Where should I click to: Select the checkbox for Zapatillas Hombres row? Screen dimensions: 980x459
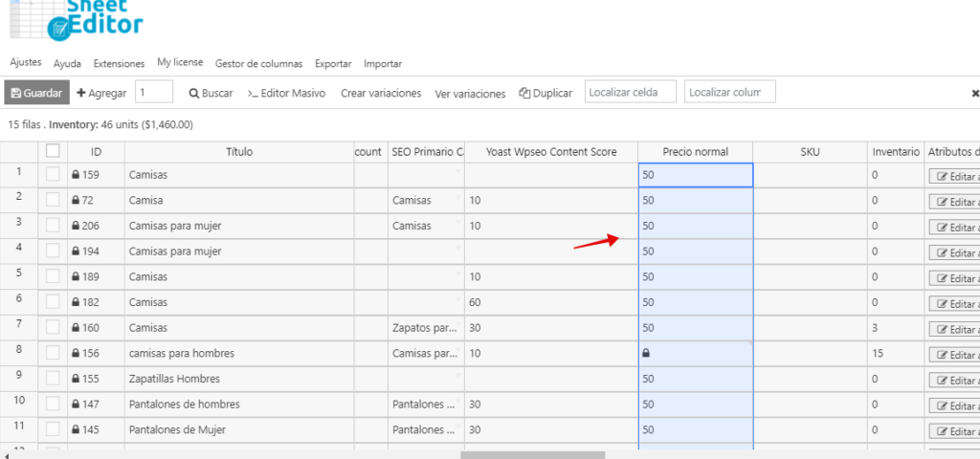pyautogui.click(x=54, y=378)
